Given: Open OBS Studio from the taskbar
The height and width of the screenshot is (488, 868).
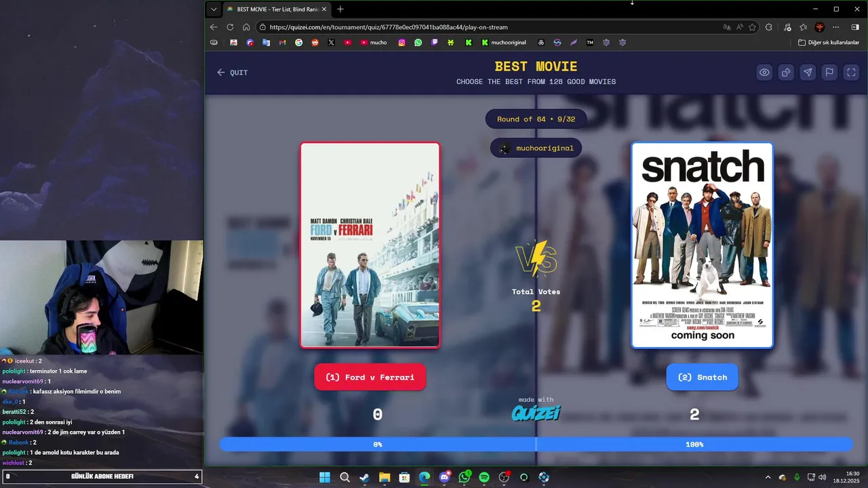Looking at the screenshot, I should click(504, 477).
